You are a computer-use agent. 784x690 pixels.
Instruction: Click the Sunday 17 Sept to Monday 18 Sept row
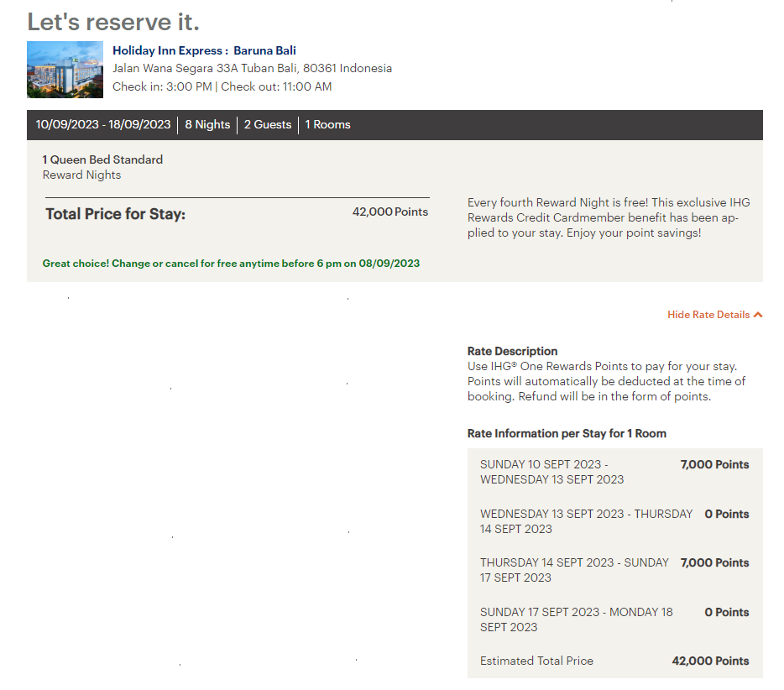tap(615, 619)
